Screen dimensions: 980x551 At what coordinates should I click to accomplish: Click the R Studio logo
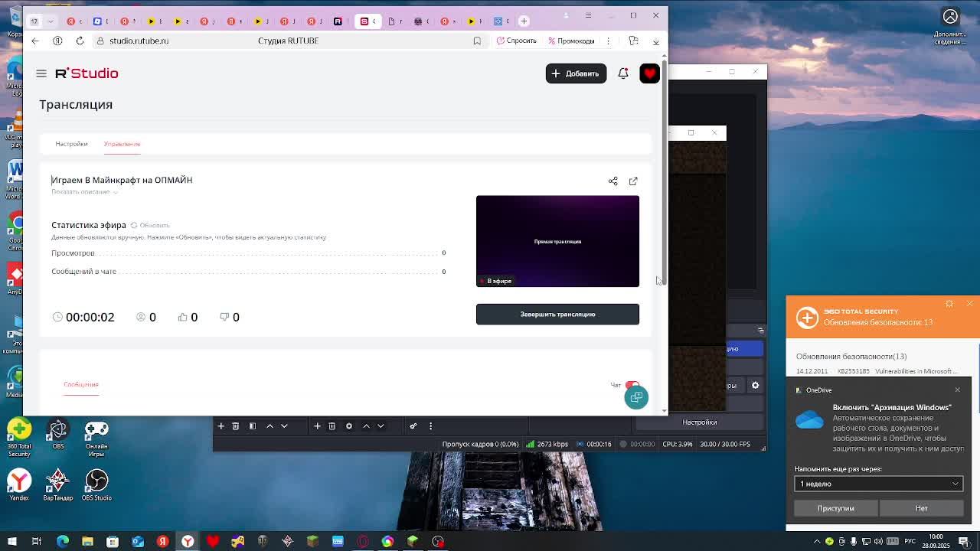click(x=87, y=73)
